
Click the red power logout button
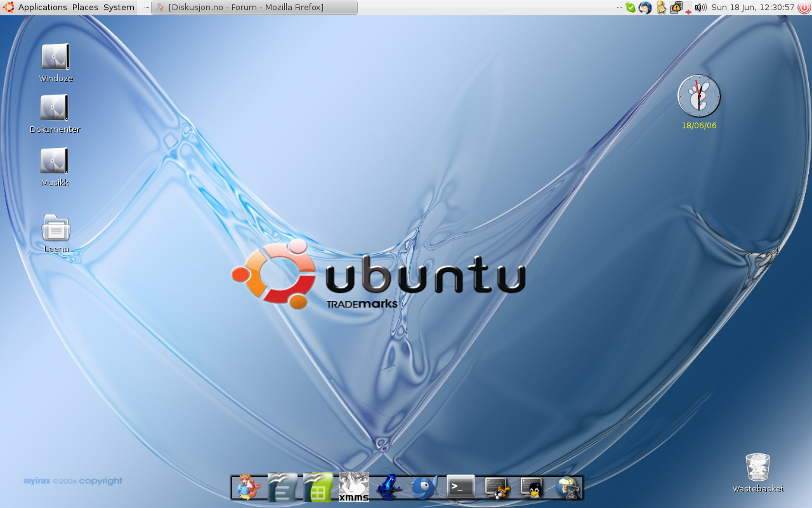pos(804,8)
